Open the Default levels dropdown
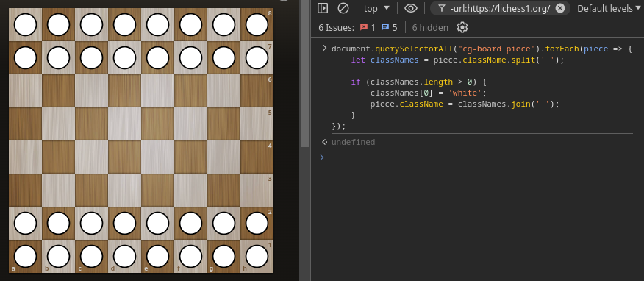This screenshot has height=281, width=644. (609, 8)
